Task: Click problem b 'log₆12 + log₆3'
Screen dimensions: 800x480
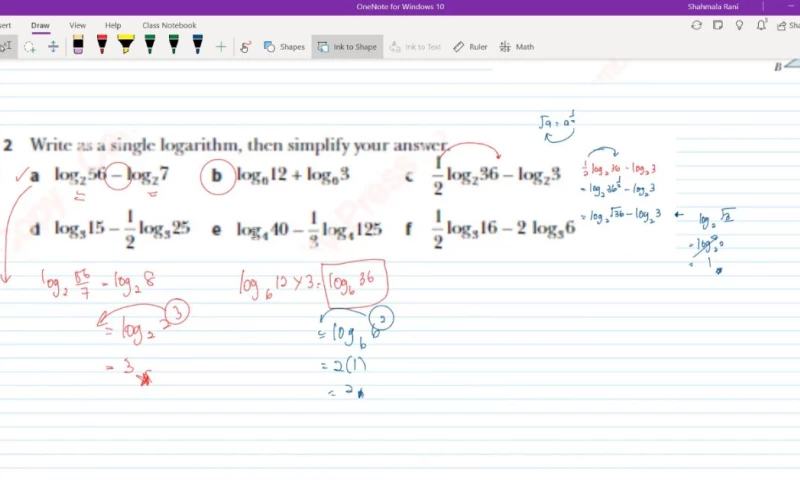Action: click(293, 175)
